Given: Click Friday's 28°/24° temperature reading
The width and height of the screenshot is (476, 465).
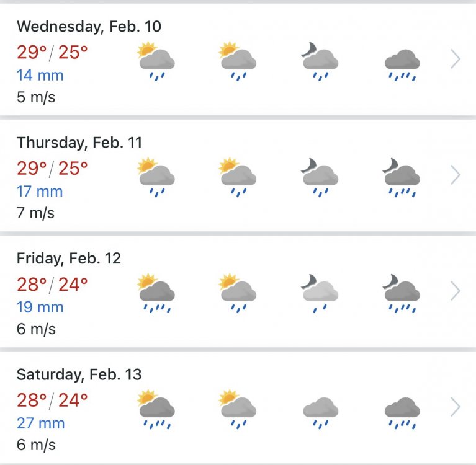Looking at the screenshot, I should click(52, 285).
